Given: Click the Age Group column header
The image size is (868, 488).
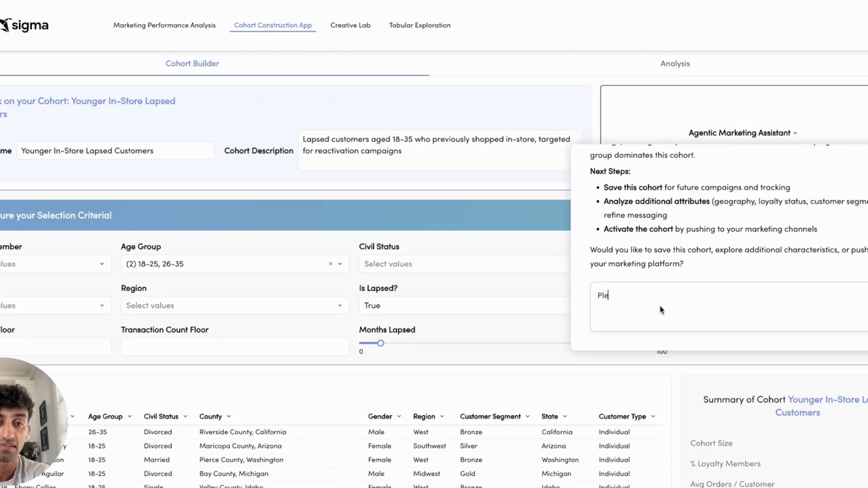Looking at the screenshot, I should tap(106, 417).
